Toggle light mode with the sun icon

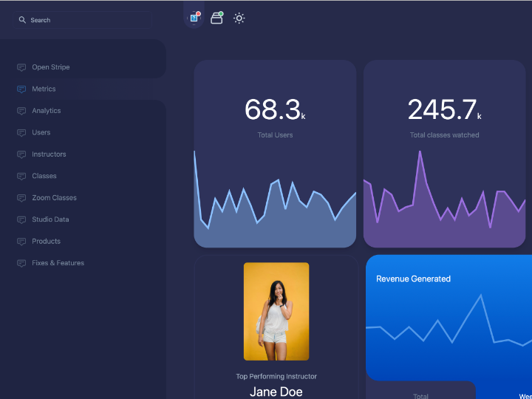click(x=239, y=18)
